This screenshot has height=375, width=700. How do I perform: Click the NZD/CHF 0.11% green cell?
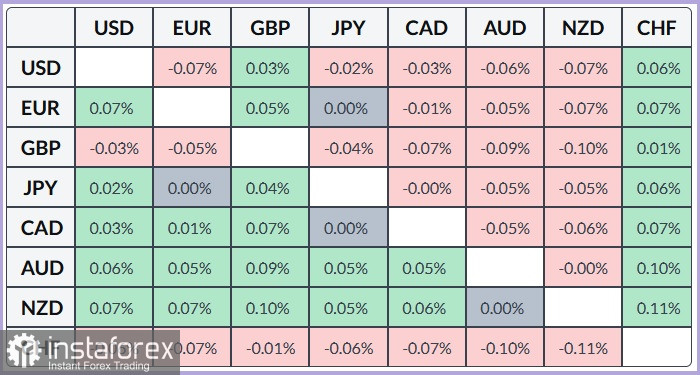click(x=657, y=308)
